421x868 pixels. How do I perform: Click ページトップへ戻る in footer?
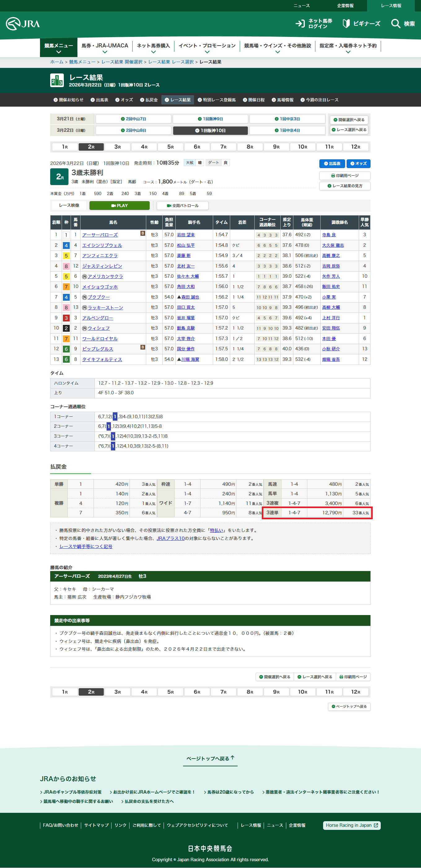tap(210, 759)
